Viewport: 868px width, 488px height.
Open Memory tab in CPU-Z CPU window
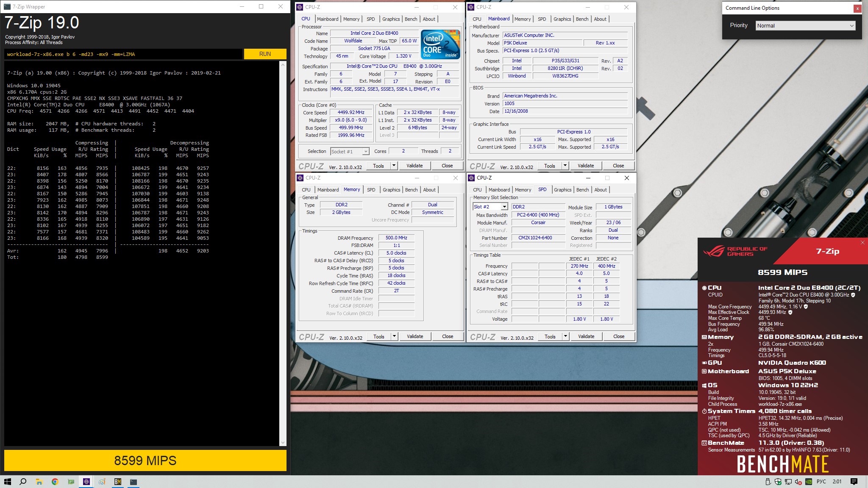click(351, 19)
